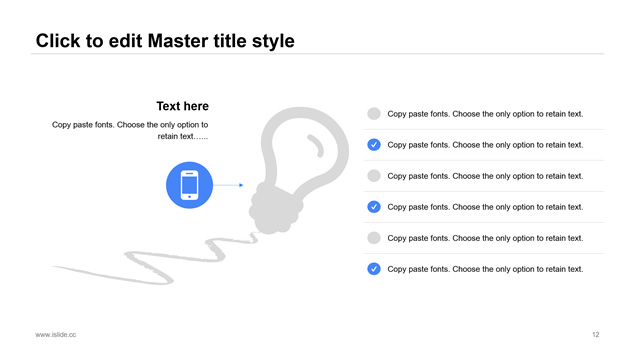Select the gray lightbulb graphic

tap(299, 170)
